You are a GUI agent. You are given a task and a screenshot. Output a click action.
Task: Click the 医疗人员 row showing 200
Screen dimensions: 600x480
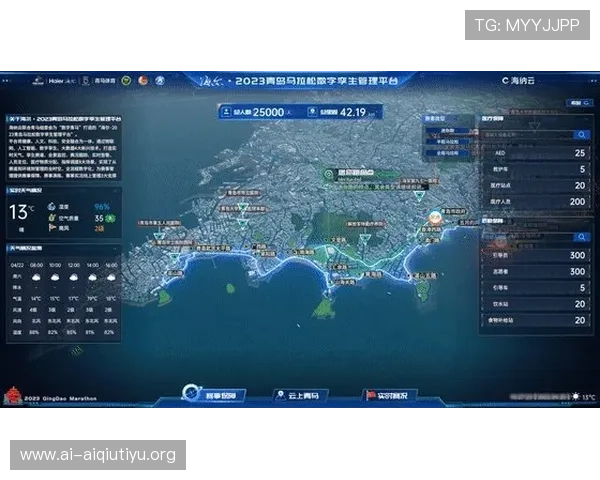(x=536, y=202)
